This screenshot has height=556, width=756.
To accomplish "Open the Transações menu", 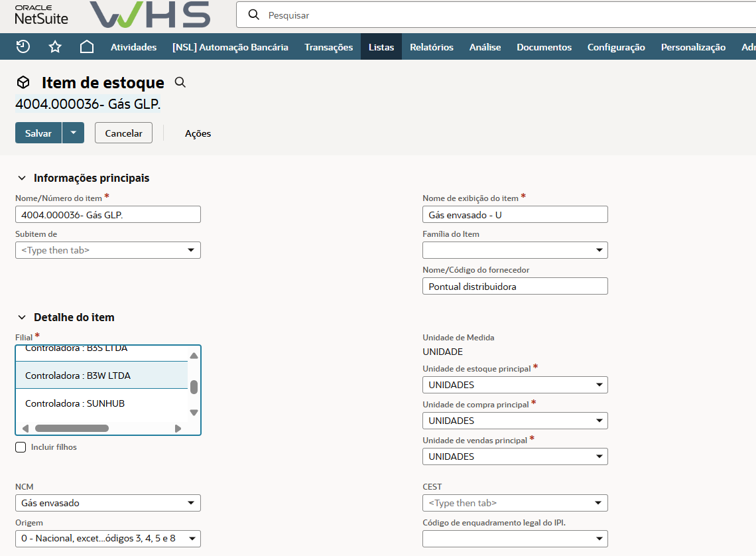I will (328, 47).
